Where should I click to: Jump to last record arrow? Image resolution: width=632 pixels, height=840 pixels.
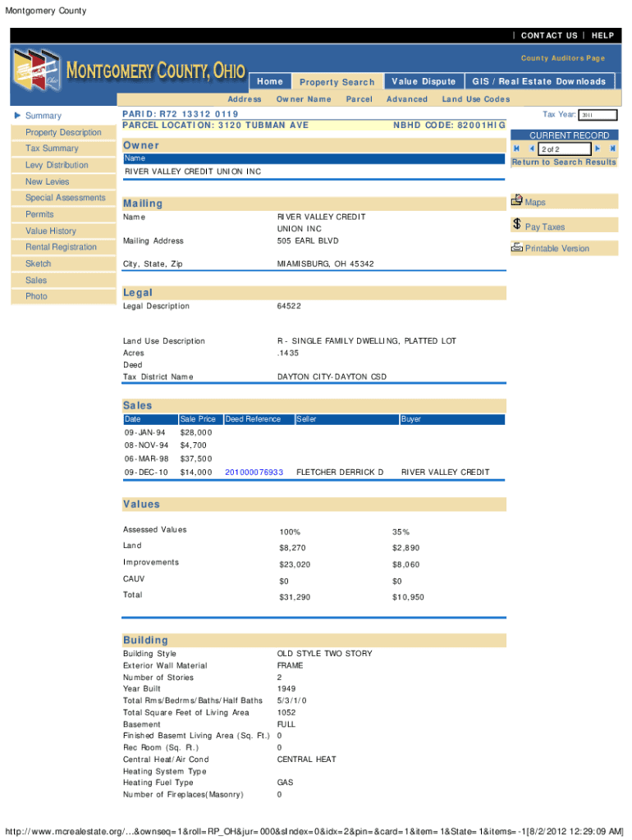[612, 148]
